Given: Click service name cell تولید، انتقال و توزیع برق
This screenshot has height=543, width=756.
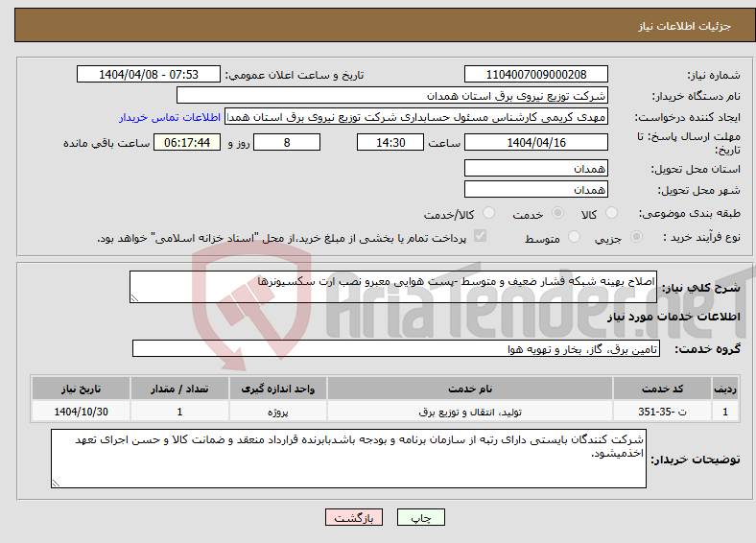Looking at the screenshot, I should pyautogui.click(x=470, y=412).
